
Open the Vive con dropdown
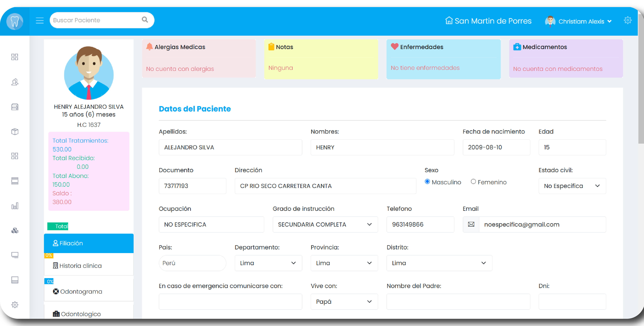click(344, 302)
